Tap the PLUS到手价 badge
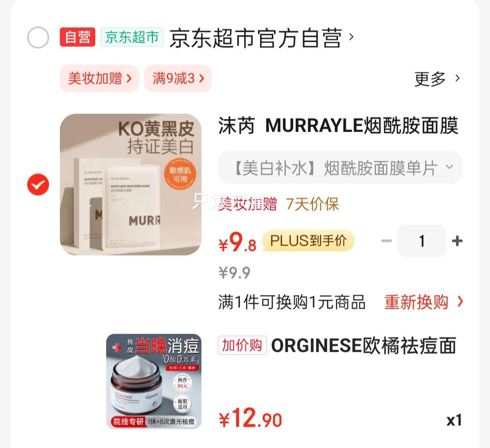 [x=309, y=241]
